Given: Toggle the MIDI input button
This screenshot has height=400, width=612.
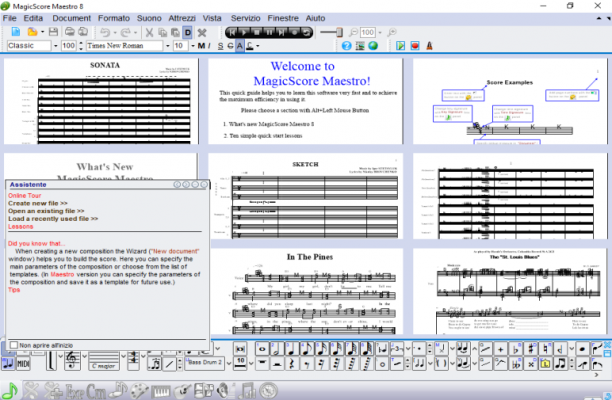Looking at the screenshot, I should [23, 364].
